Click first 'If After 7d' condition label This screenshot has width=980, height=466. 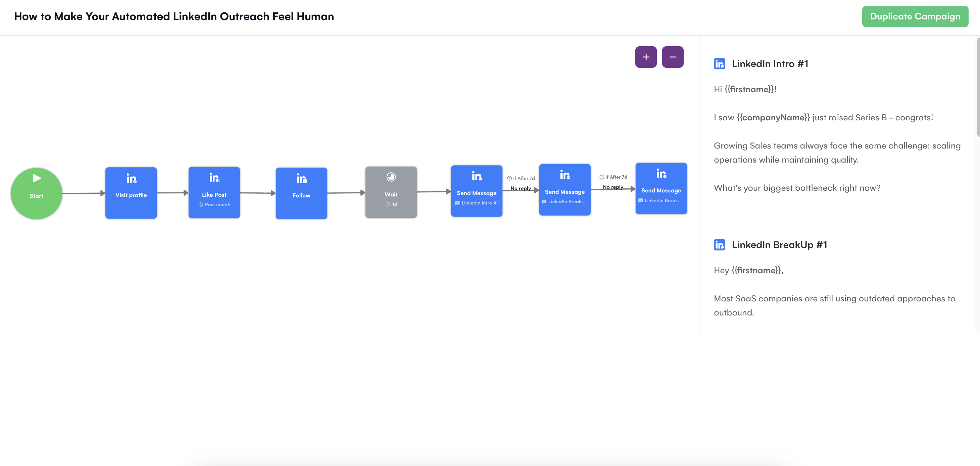click(x=521, y=178)
